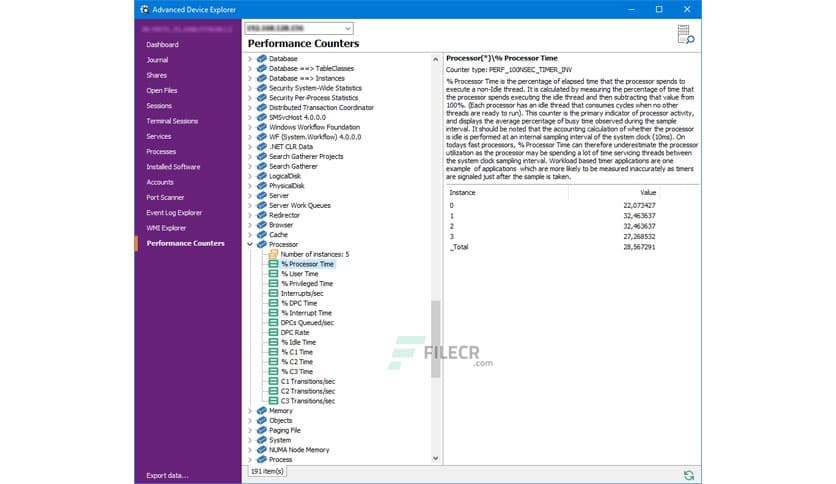
Task: Open Accounts in the sidebar
Action: point(160,182)
